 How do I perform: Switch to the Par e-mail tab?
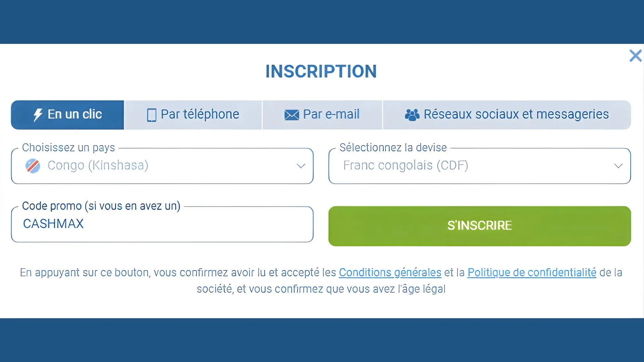[322, 114]
